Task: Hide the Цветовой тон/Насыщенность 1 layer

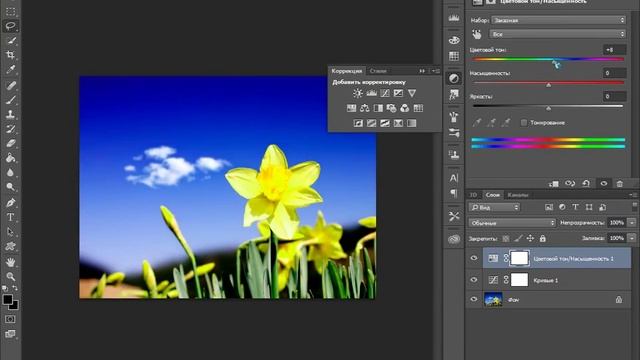Action: pyautogui.click(x=474, y=258)
